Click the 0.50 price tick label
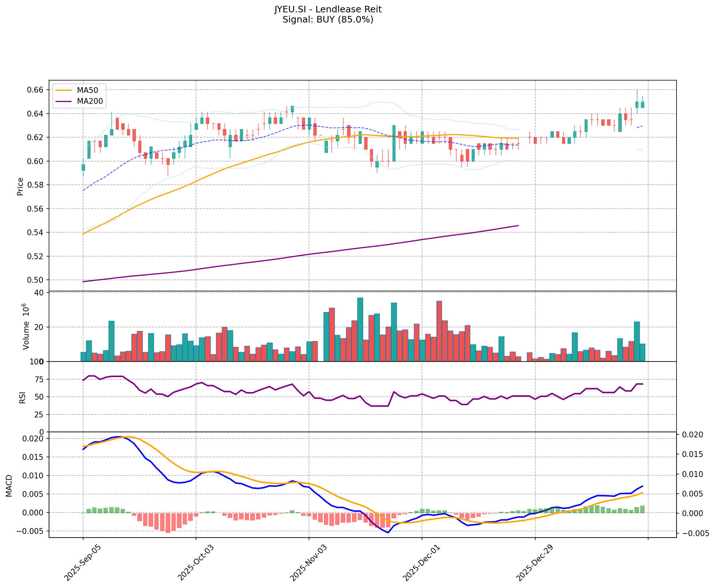Image resolution: width=715 pixels, height=588 pixels. pyautogui.click(x=36, y=280)
